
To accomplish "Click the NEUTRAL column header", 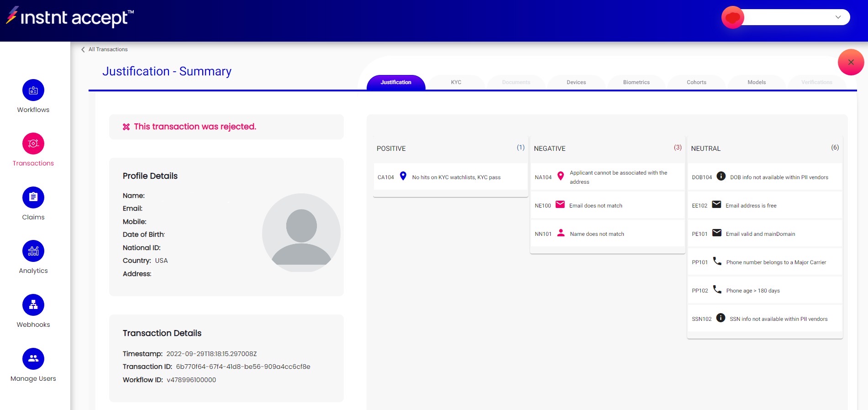I will 706,149.
